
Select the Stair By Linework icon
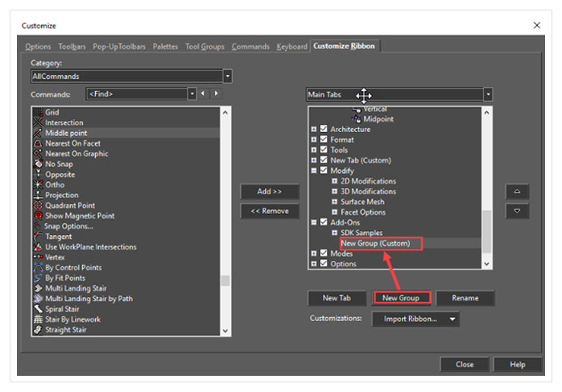(x=38, y=320)
